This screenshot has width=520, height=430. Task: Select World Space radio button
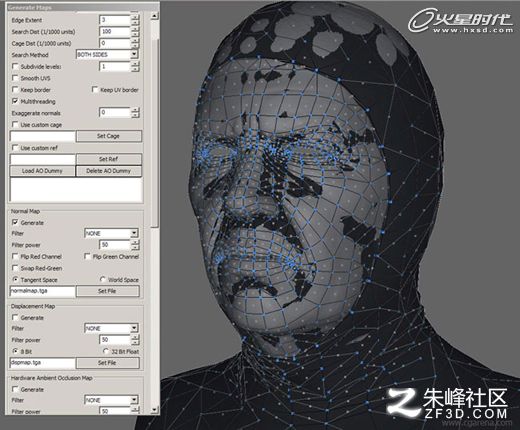[103, 279]
